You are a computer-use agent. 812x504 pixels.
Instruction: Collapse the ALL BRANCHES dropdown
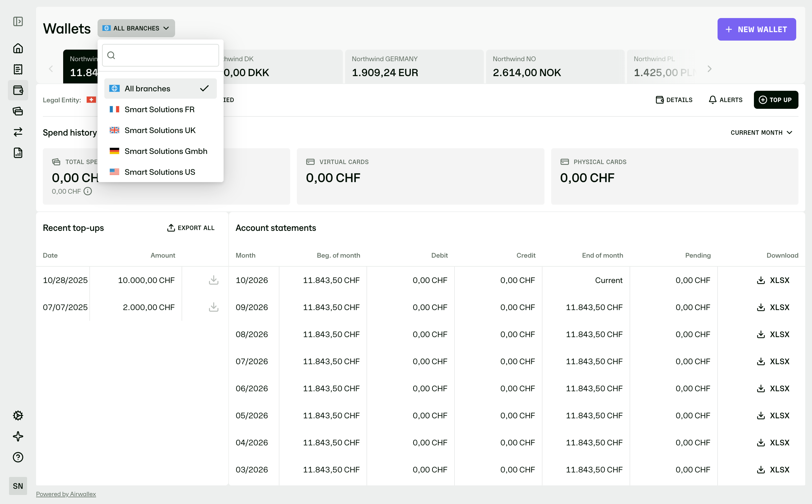[x=136, y=28]
